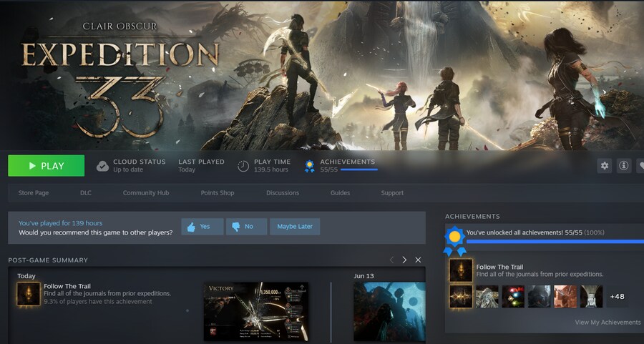Screen dimensions: 644x344
Task: Open the Support tab
Action: coord(392,193)
